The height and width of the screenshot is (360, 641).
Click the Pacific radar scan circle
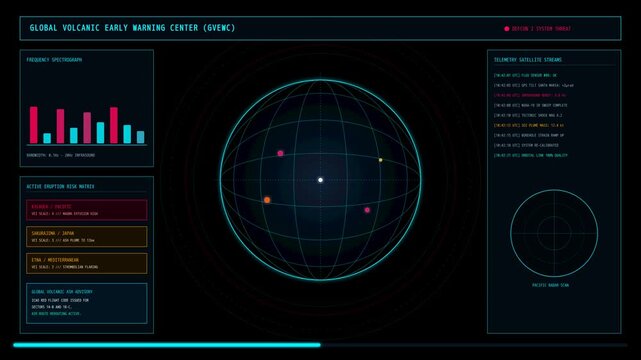click(554, 233)
